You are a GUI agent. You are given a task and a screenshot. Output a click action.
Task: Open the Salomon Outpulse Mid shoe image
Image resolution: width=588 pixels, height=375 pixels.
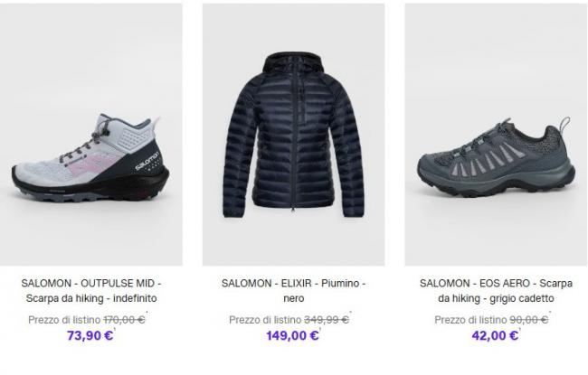click(91, 135)
